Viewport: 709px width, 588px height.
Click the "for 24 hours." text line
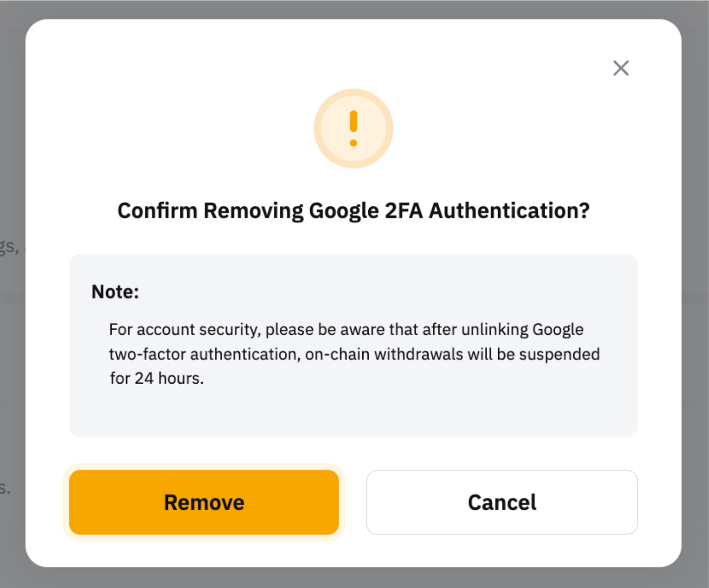[x=156, y=378]
